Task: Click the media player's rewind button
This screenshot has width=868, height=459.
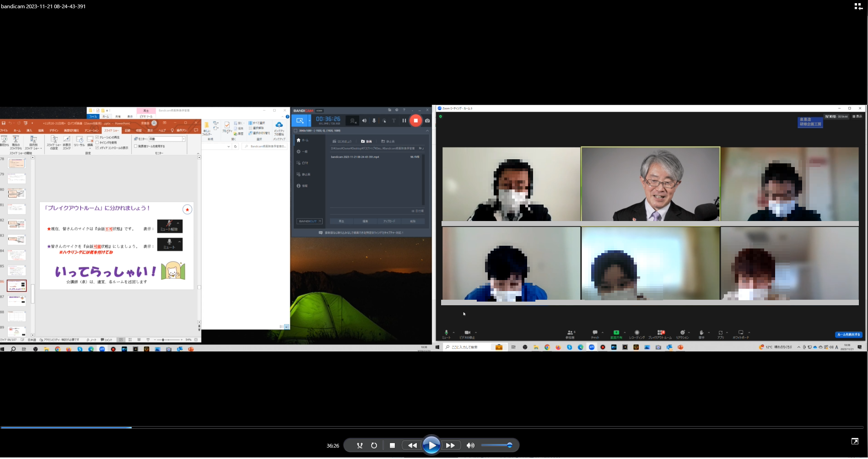Action: [412, 445]
